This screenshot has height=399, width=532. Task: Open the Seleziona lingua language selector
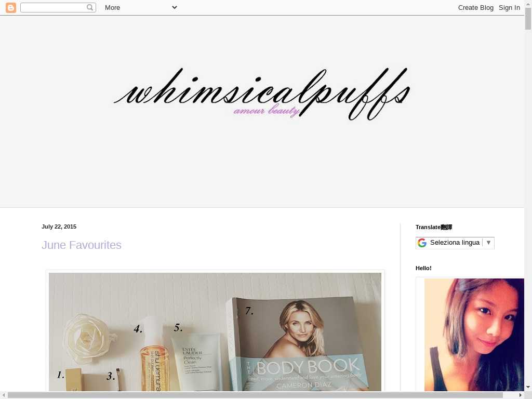point(455,243)
